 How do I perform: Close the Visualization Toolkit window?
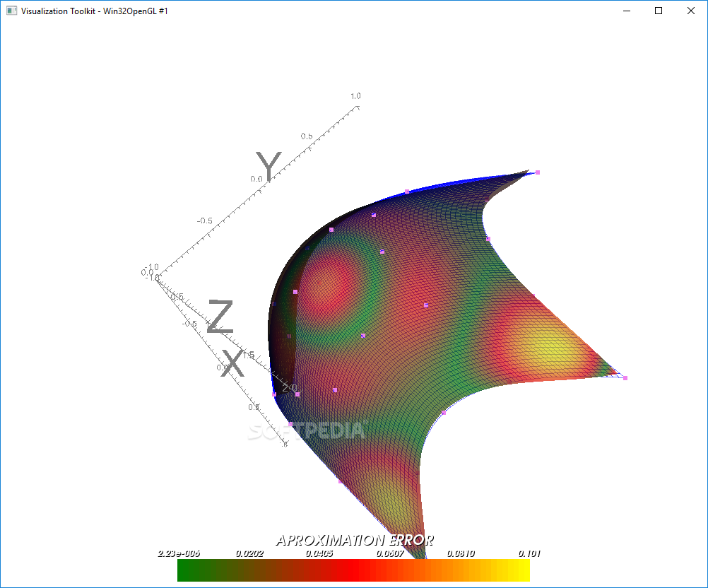691,11
